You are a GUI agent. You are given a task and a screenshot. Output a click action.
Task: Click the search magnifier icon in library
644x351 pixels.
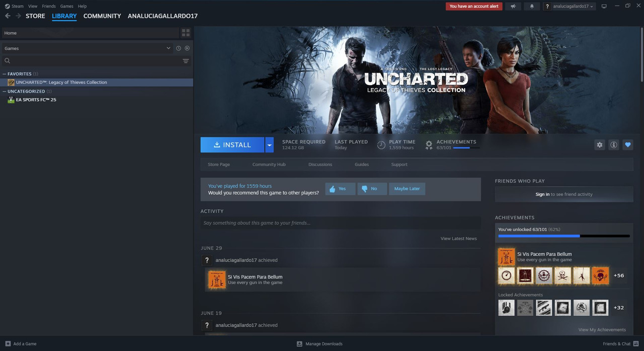[8, 61]
